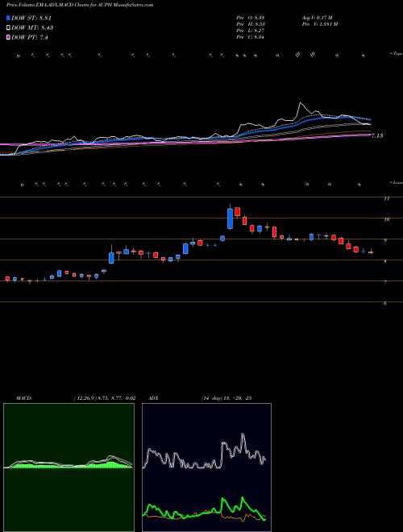Click the Pre V: 1.381 M volume value
The width and height of the screenshot is (403, 532).
319,24
